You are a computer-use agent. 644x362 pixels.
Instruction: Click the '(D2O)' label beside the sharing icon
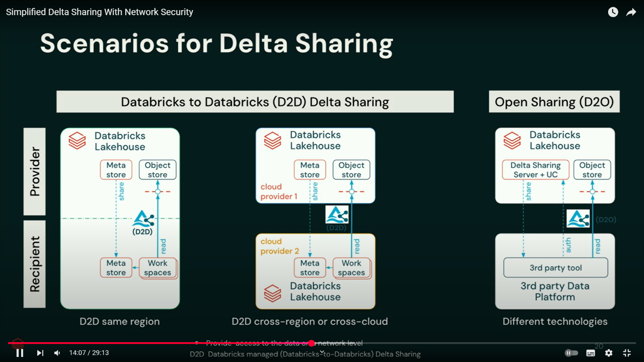606,220
